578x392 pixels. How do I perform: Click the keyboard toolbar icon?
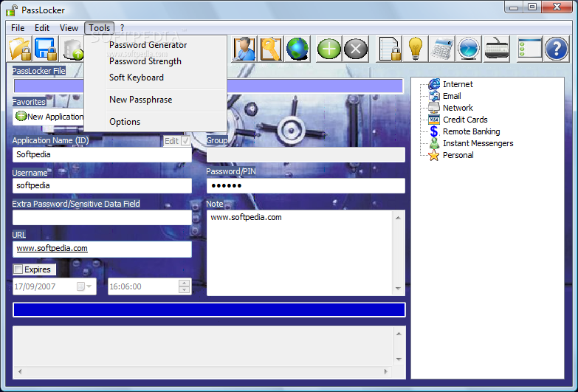tap(496, 49)
